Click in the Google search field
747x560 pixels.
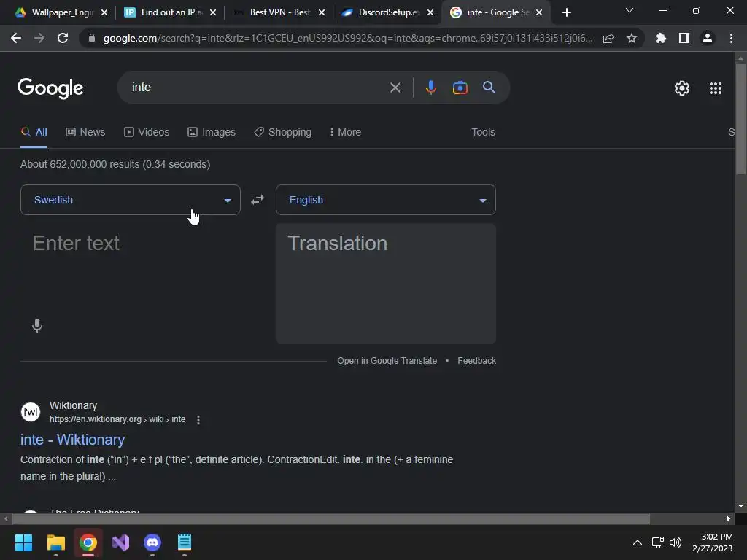coord(258,87)
